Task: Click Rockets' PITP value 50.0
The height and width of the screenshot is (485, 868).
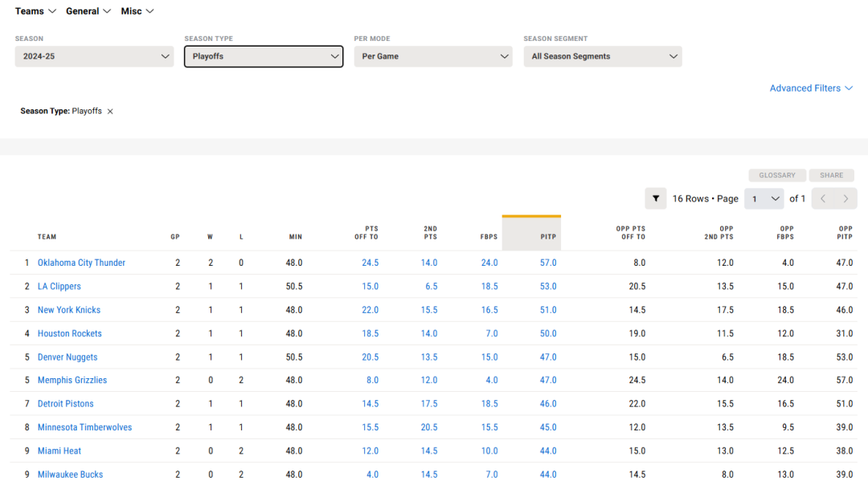Action: point(548,333)
